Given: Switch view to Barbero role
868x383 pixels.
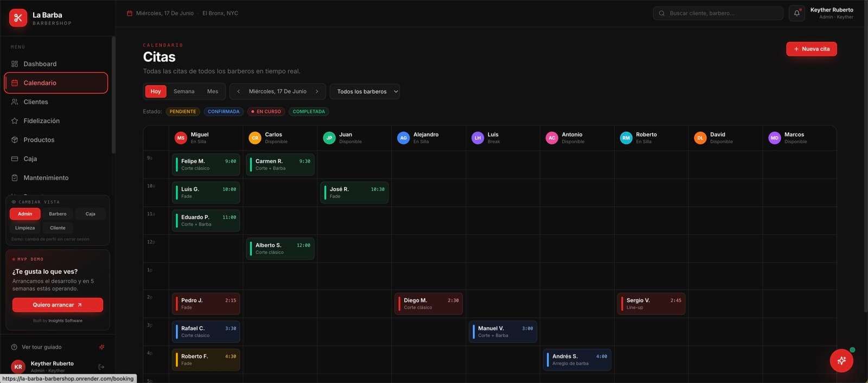Looking at the screenshot, I should pos(58,214).
